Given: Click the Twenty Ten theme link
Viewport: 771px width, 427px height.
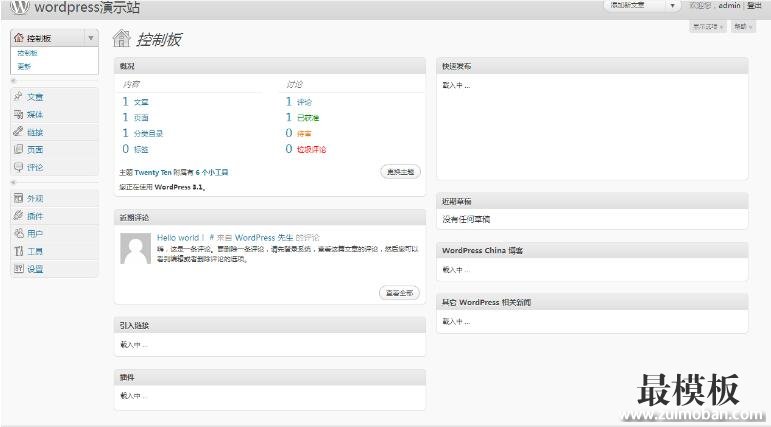Looking at the screenshot, I should tap(153, 173).
